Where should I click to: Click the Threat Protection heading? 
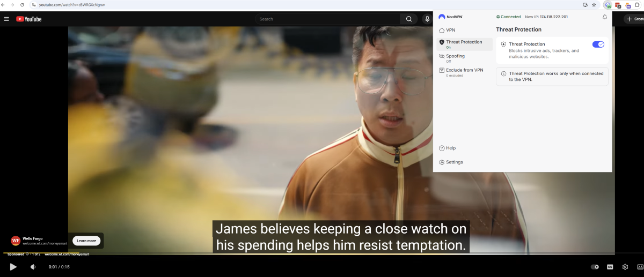tap(518, 29)
